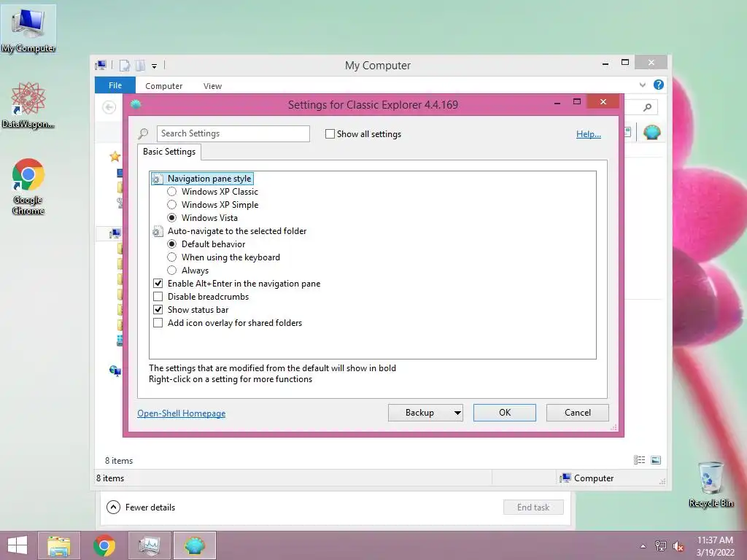747x560 pixels.
Task: Click Classic Explorer shell icon in taskbar
Action: [x=194, y=545]
